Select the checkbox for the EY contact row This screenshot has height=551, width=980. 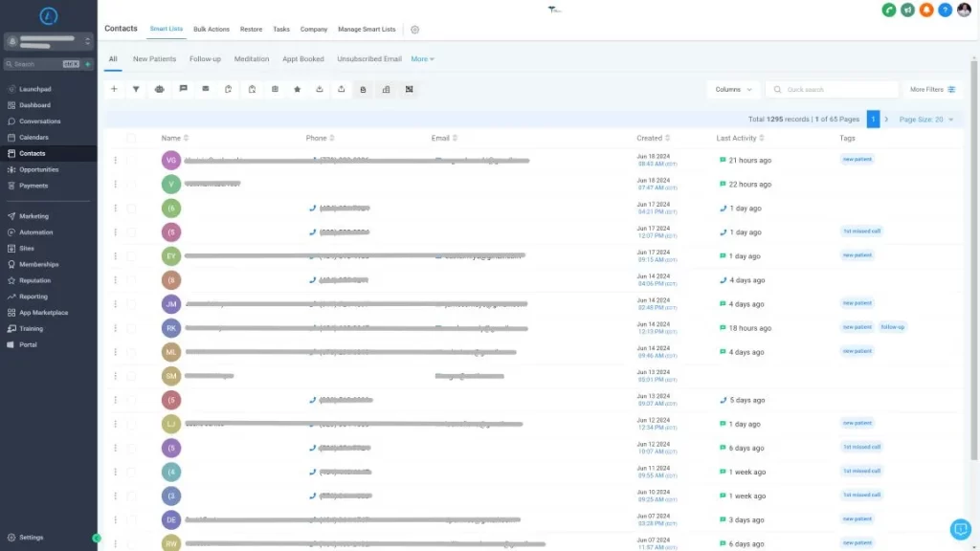131,256
